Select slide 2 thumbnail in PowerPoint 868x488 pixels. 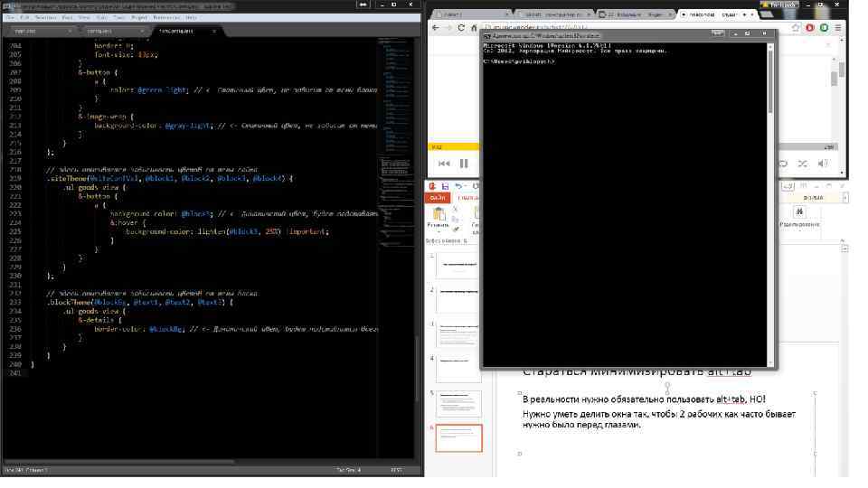[459, 300]
